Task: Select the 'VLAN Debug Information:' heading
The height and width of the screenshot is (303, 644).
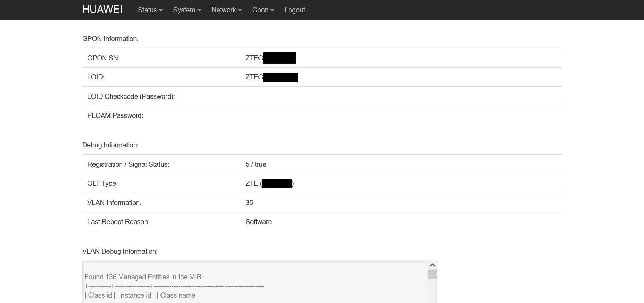Action: tap(120, 251)
